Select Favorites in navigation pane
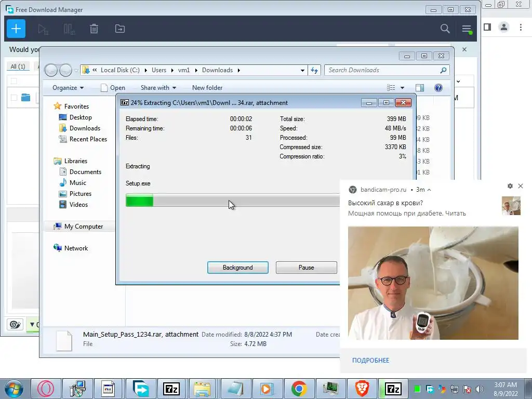 [71, 106]
